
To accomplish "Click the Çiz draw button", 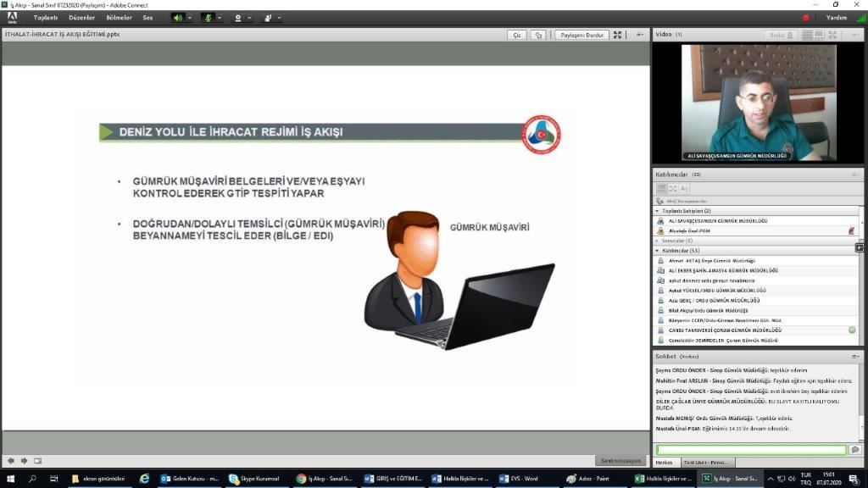I will pos(517,35).
